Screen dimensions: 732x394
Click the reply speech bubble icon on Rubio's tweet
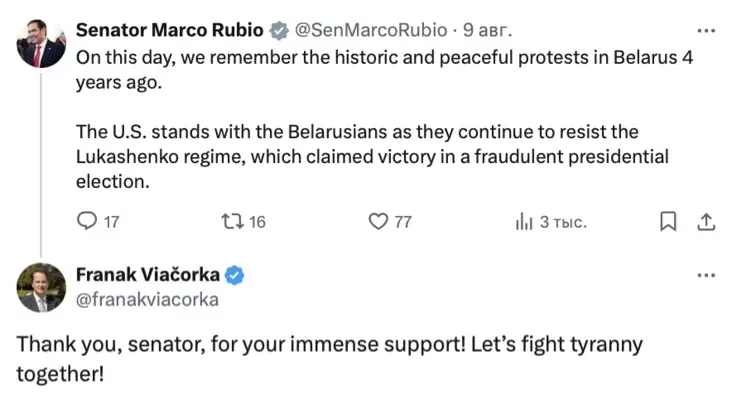[x=87, y=221]
